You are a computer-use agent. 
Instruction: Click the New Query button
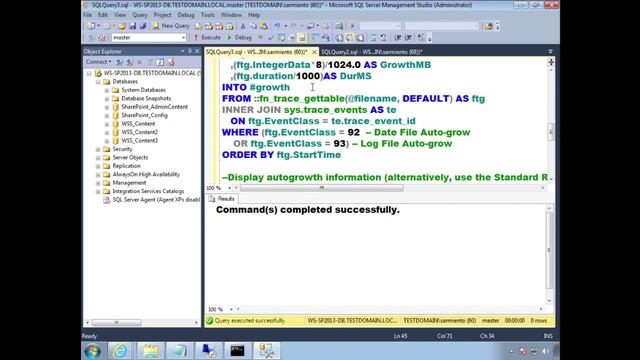(x=171, y=26)
